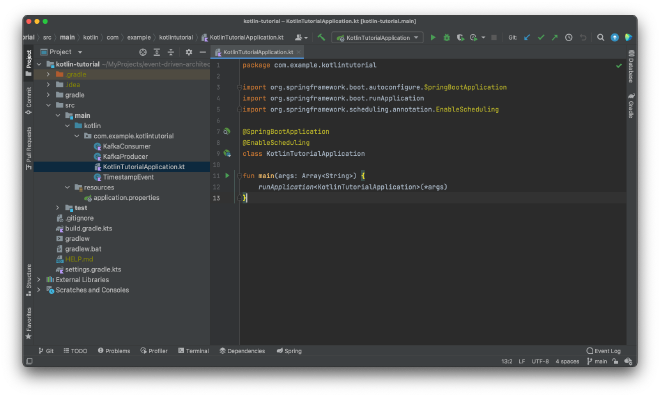This screenshot has height=397, width=660.
Task: Open JetBrains Space toolbar icon
Action: (x=628, y=37)
